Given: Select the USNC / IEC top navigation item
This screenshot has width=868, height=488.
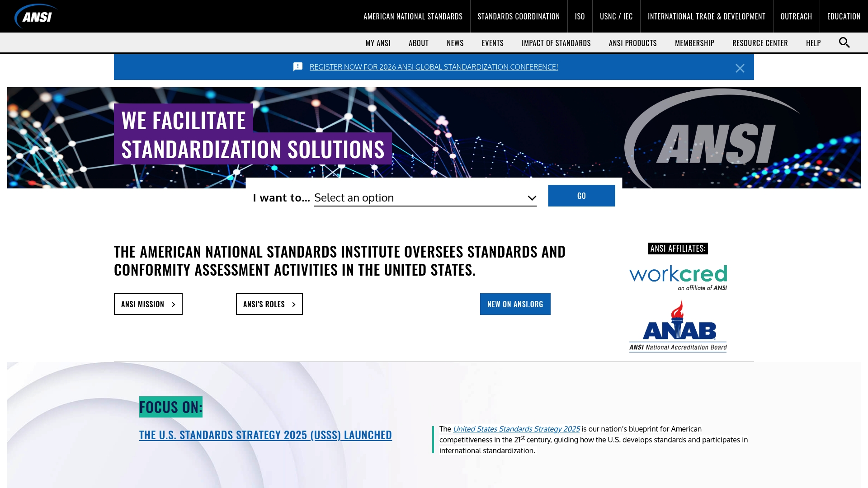Looking at the screenshot, I should pos(616,16).
